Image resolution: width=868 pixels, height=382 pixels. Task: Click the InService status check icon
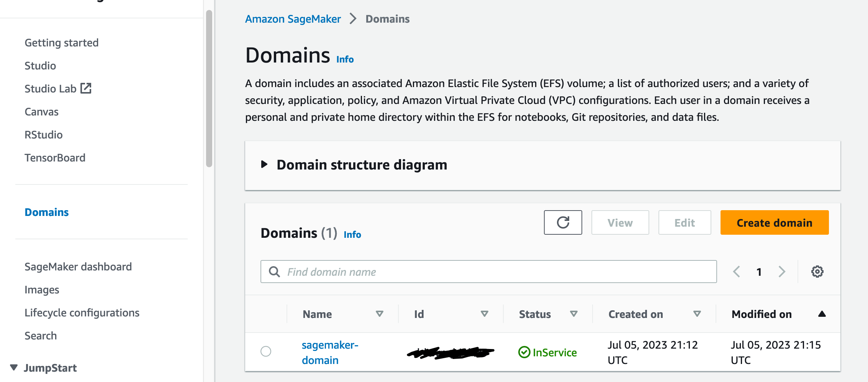(524, 352)
